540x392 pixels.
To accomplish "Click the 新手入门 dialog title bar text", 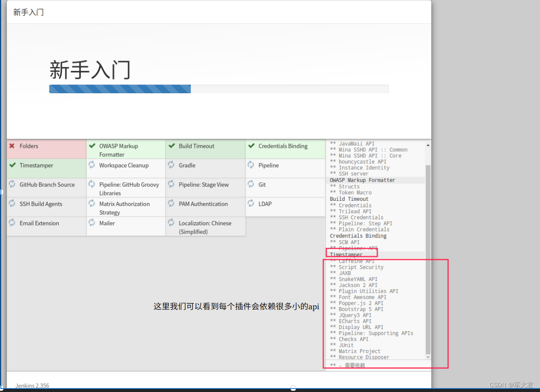I will coord(28,12).
